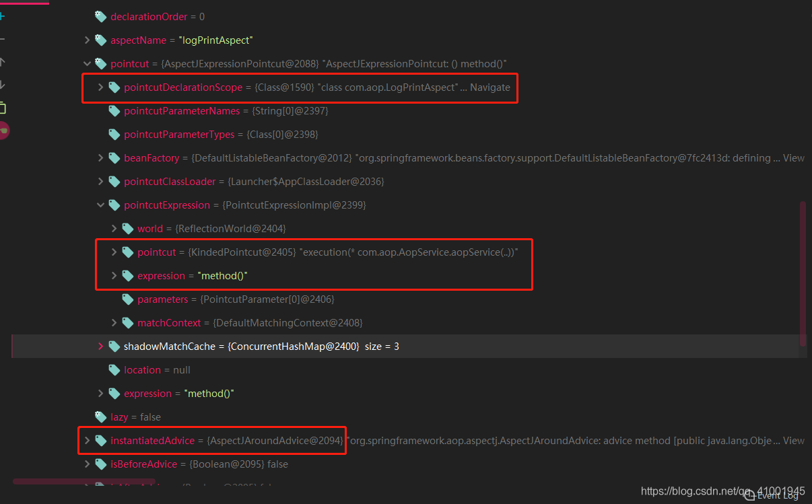
Task: Click the Remove Watch minus icon
Action: 2,40
